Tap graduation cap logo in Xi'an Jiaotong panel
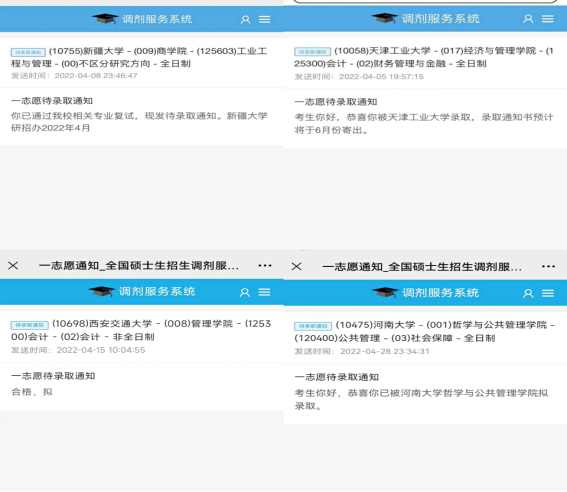 click(x=102, y=291)
